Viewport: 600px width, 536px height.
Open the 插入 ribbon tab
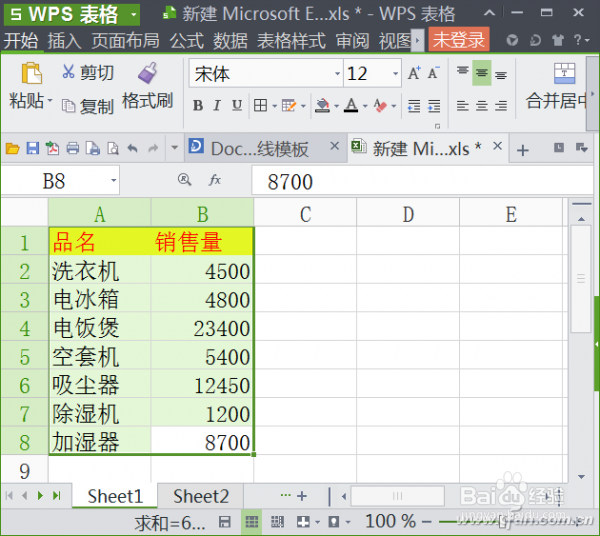click(64, 40)
